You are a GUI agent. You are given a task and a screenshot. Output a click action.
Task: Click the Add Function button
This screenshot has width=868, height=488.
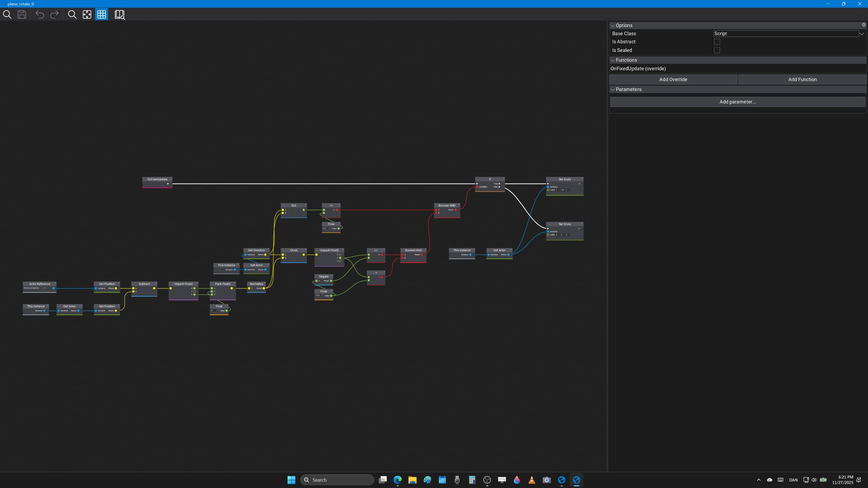point(802,80)
